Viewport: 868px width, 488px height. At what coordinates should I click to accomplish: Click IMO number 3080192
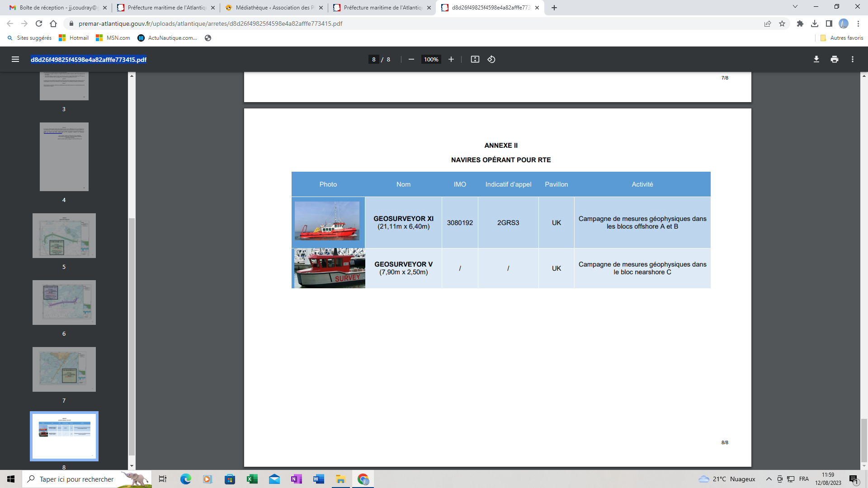tap(460, 223)
